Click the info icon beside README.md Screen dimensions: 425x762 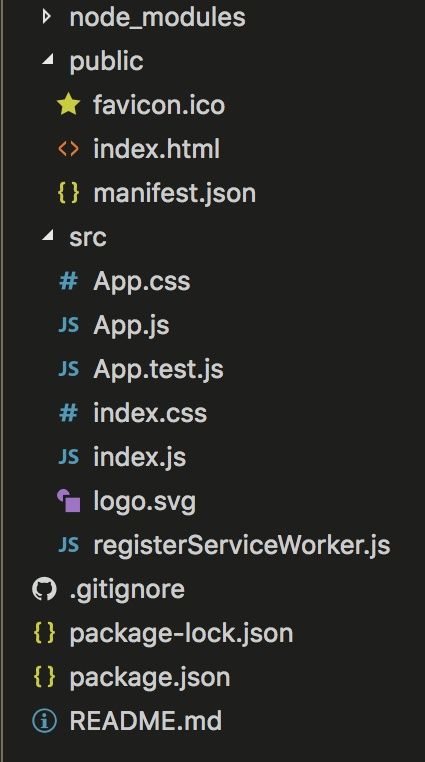[x=44, y=721]
